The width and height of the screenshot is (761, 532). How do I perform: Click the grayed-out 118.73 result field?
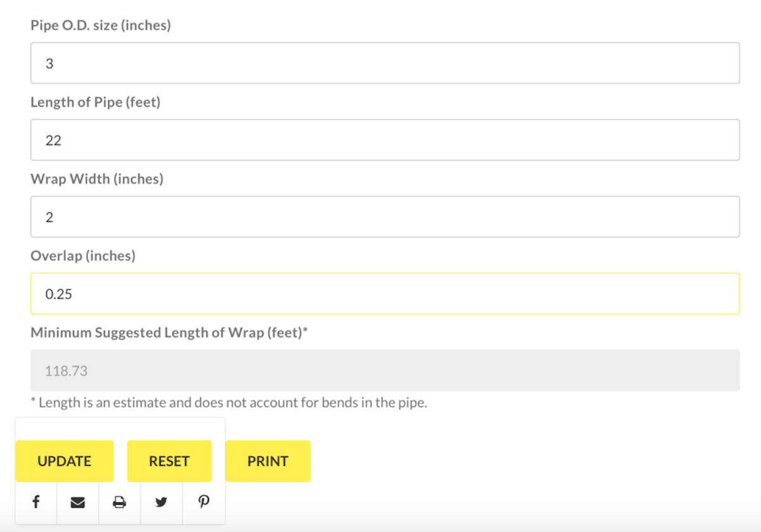385,370
